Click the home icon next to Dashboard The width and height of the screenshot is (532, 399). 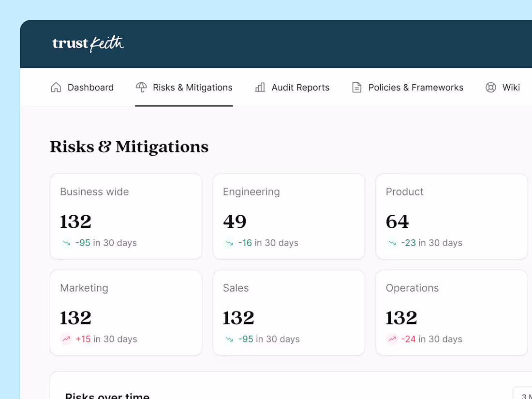pos(56,87)
